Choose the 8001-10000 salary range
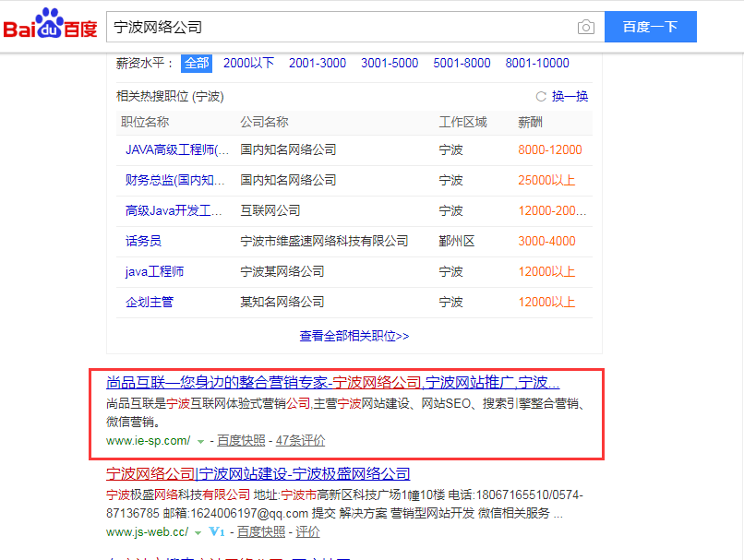744x560 pixels. point(537,63)
